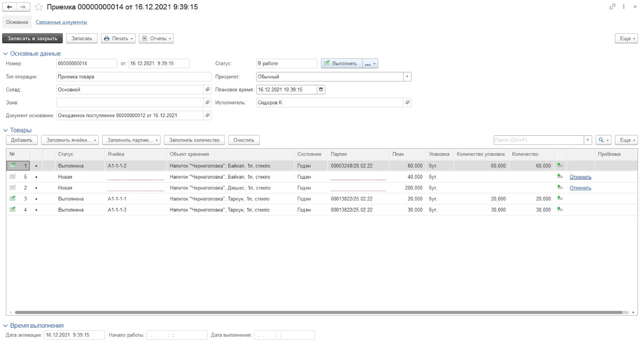
Task: Click the Партия column header
Action: (358, 154)
